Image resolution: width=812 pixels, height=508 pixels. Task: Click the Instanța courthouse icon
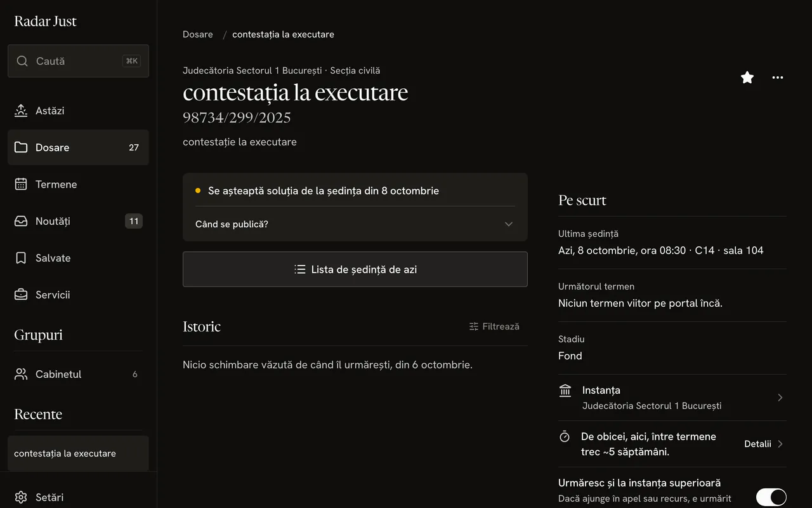[565, 391]
